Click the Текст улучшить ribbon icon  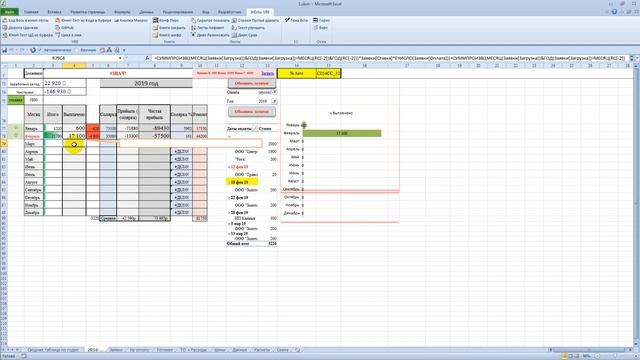click(x=234, y=28)
